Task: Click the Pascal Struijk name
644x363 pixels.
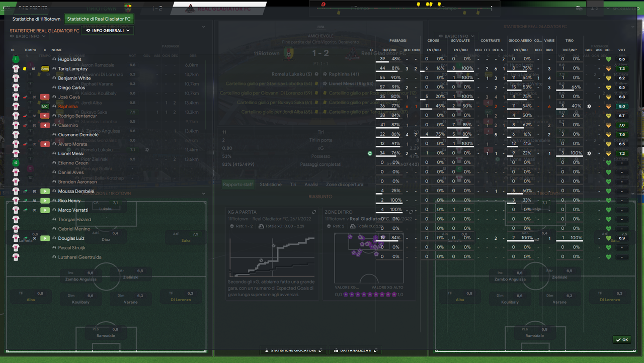Action: (72, 248)
